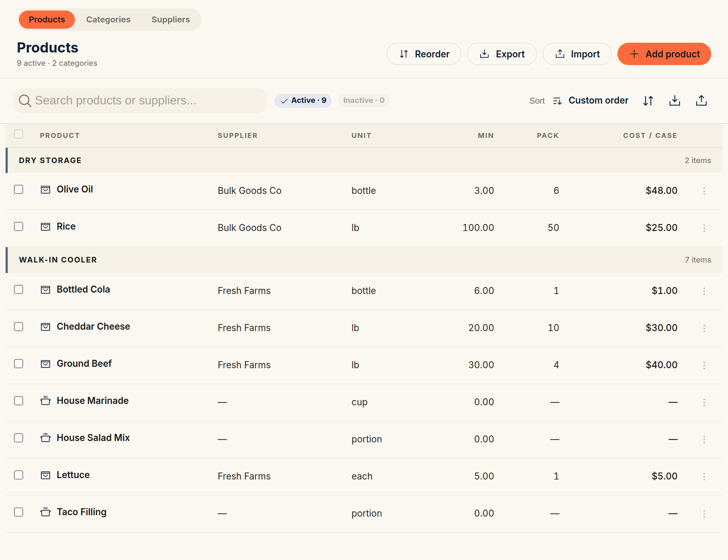Image resolution: width=728 pixels, height=560 pixels.
Task: Click the each unit for Lettuce
Action: click(362, 476)
